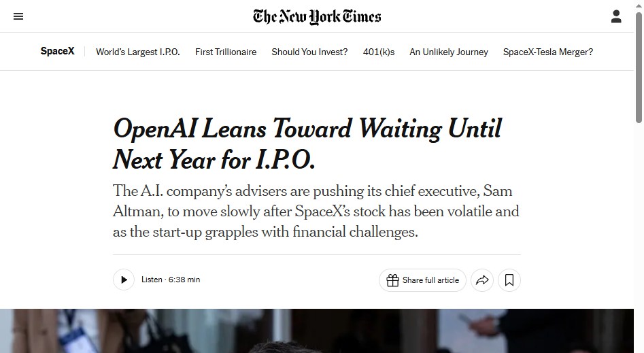The height and width of the screenshot is (353, 644).
Task: Select First Trillionaire nav item
Action: [226, 52]
